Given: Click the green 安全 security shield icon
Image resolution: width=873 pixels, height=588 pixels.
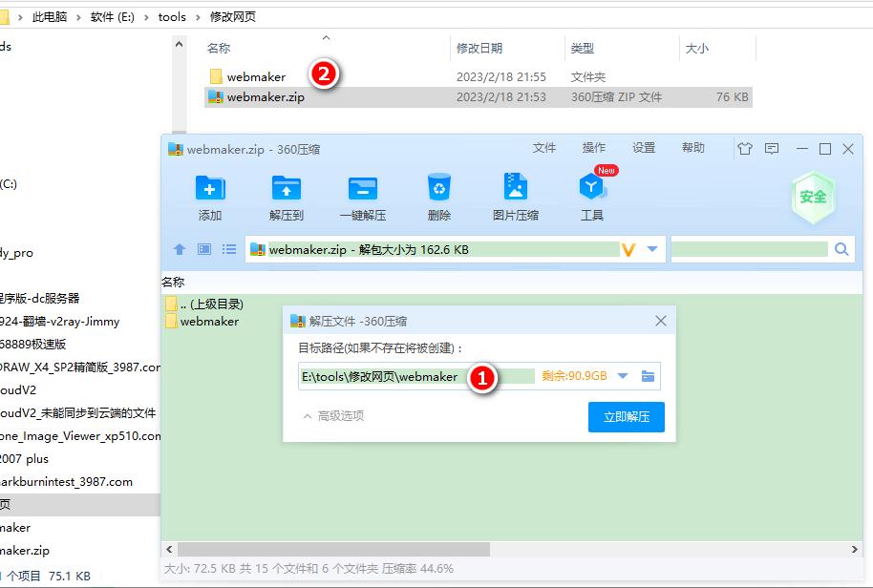Looking at the screenshot, I should click(x=813, y=196).
